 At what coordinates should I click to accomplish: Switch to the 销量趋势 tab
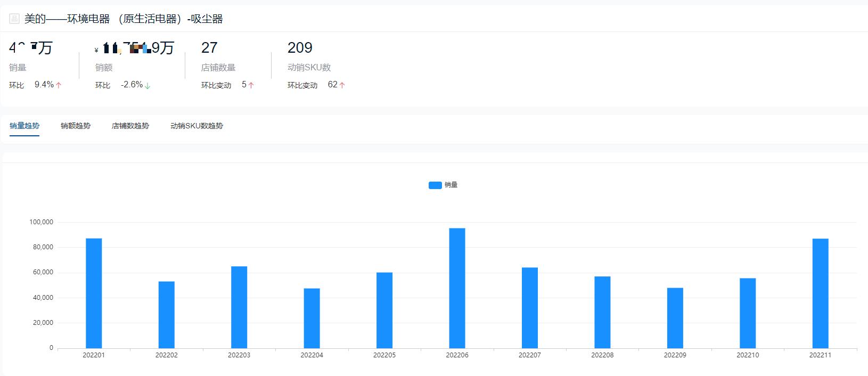click(x=24, y=126)
